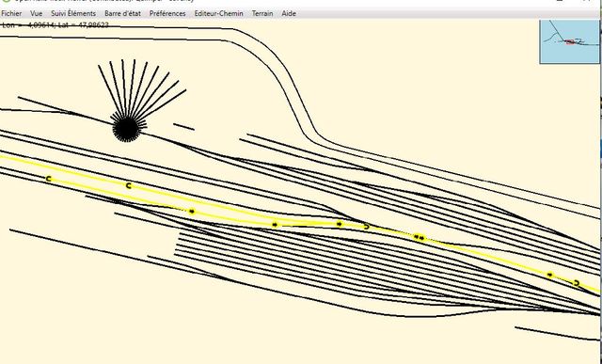Select the double-arrow path node
The width and height of the screenshot is (602, 364).
point(419,238)
